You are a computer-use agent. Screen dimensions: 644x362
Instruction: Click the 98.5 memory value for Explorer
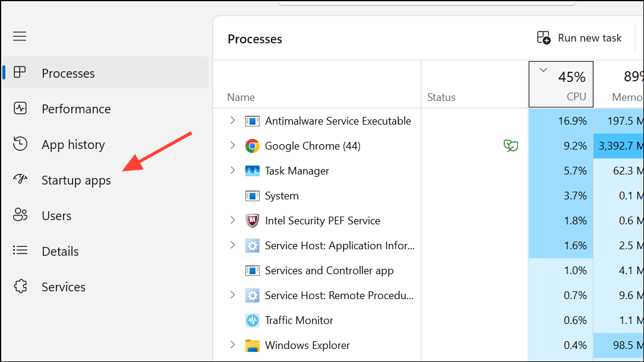tap(619, 345)
